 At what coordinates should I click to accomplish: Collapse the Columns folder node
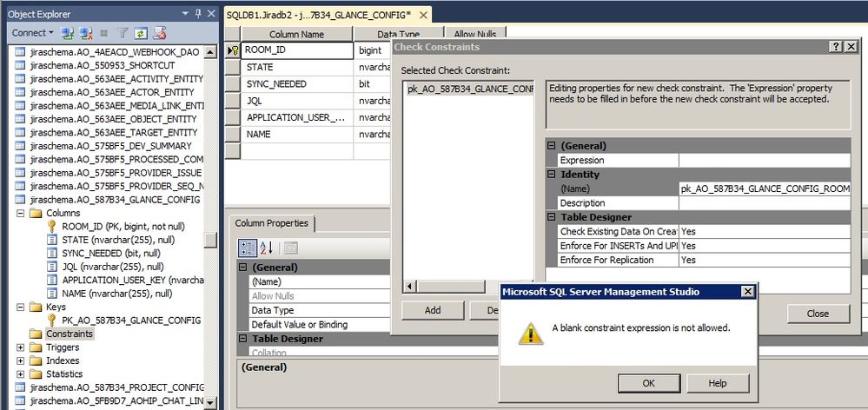click(21, 213)
